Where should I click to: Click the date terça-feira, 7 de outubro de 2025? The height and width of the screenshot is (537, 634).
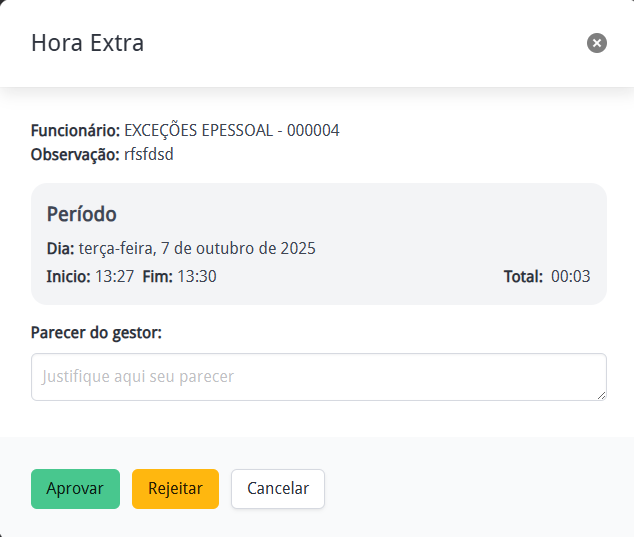pyautogui.click(x=197, y=248)
